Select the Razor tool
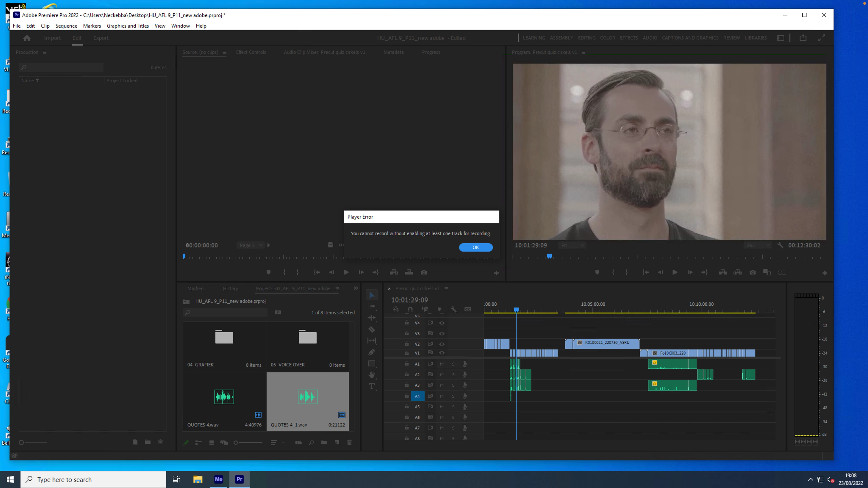The image size is (868, 488). tap(372, 329)
